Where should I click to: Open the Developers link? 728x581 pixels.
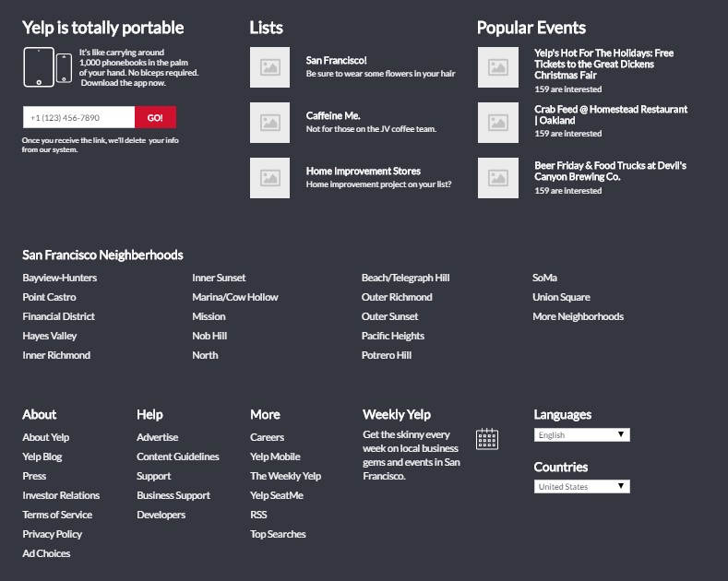click(161, 515)
